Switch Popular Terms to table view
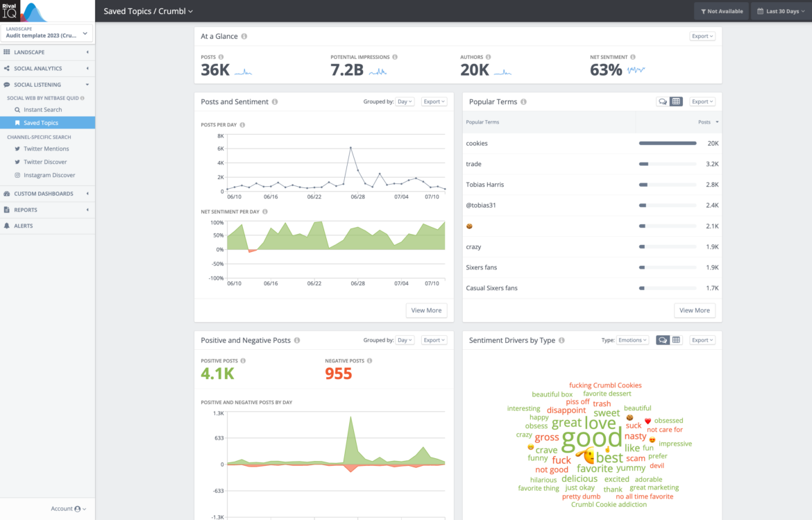Viewport: 812px width, 520px height. click(x=676, y=101)
